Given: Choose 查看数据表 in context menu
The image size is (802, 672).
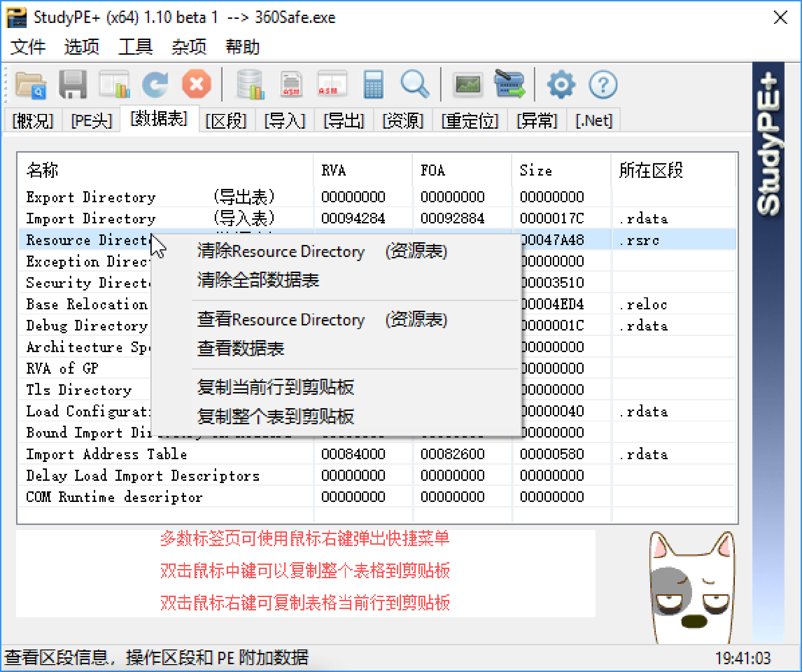Looking at the screenshot, I should point(336,348).
